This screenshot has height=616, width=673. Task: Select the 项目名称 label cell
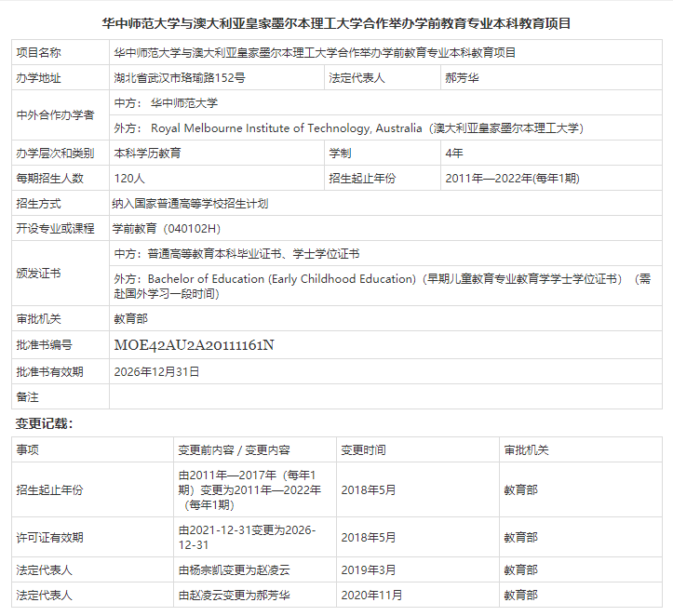click(x=61, y=52)
